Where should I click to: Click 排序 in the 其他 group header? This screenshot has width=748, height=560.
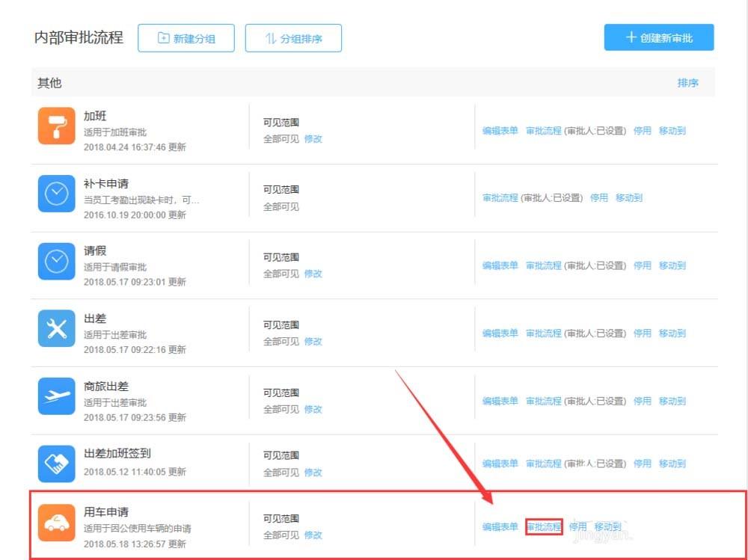click(689, 83)
